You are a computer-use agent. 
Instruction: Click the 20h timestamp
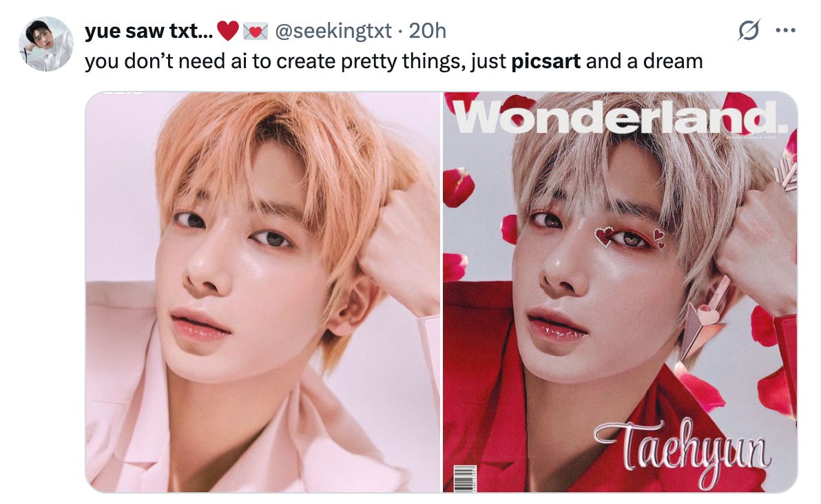point(427,31)
